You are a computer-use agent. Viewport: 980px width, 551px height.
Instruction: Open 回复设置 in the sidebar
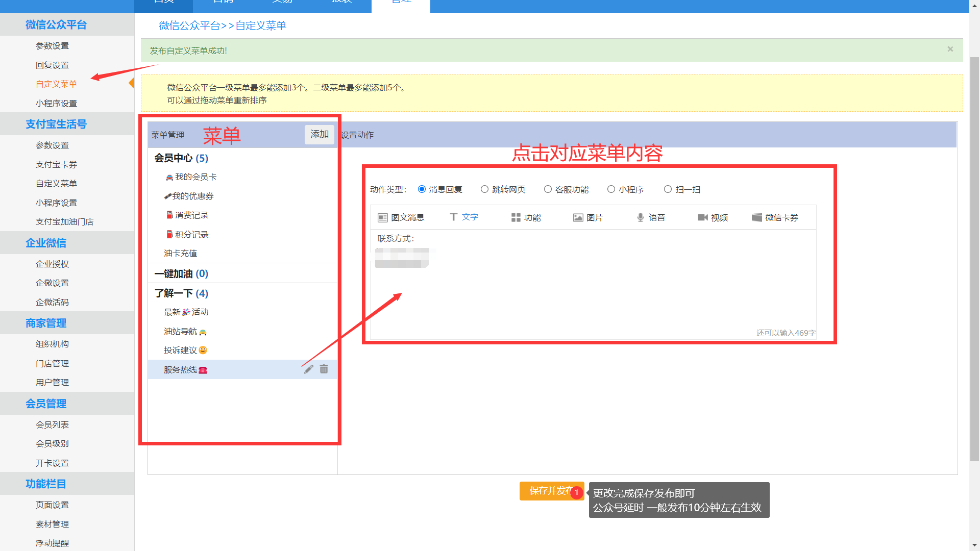coord(52,65)
